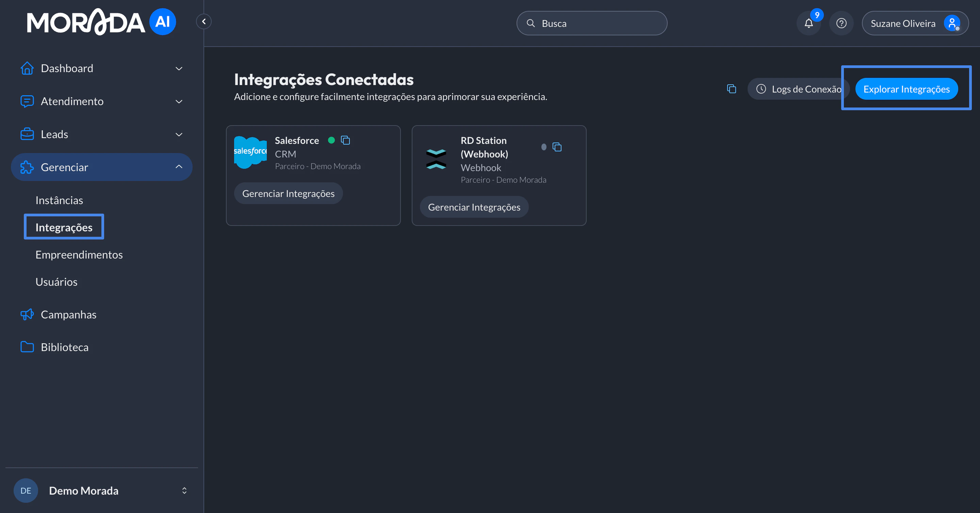
Task: Click the help question mark icon
Action: click(841, 23)
